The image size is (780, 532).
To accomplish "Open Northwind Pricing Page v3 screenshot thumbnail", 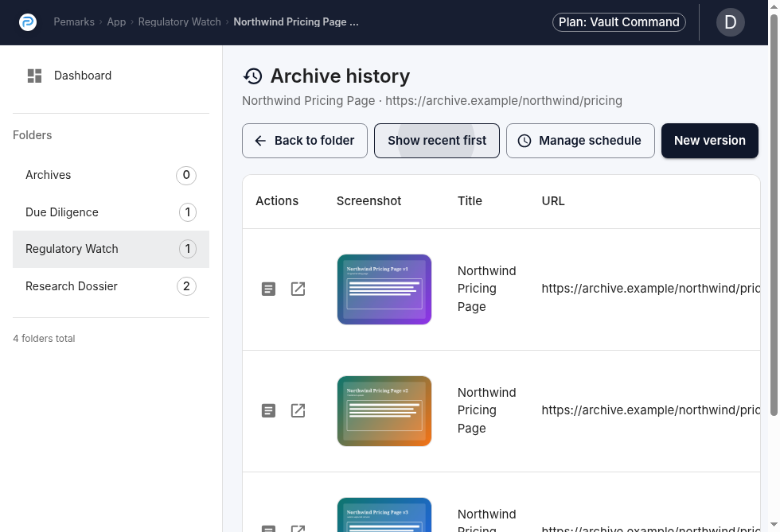I will pos(384,515).
